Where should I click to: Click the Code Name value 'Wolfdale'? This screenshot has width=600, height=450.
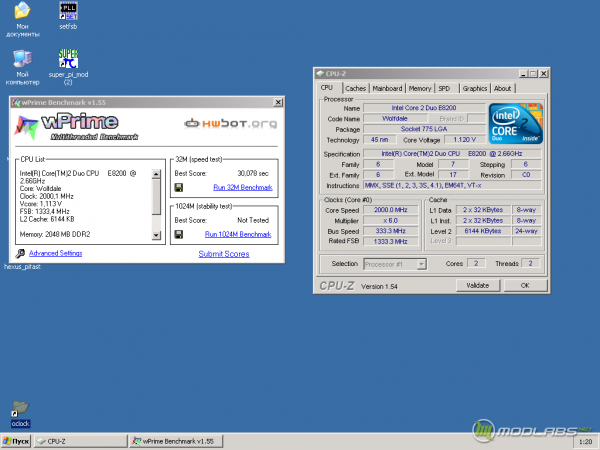pyautogui.click(x=395, y=119)
